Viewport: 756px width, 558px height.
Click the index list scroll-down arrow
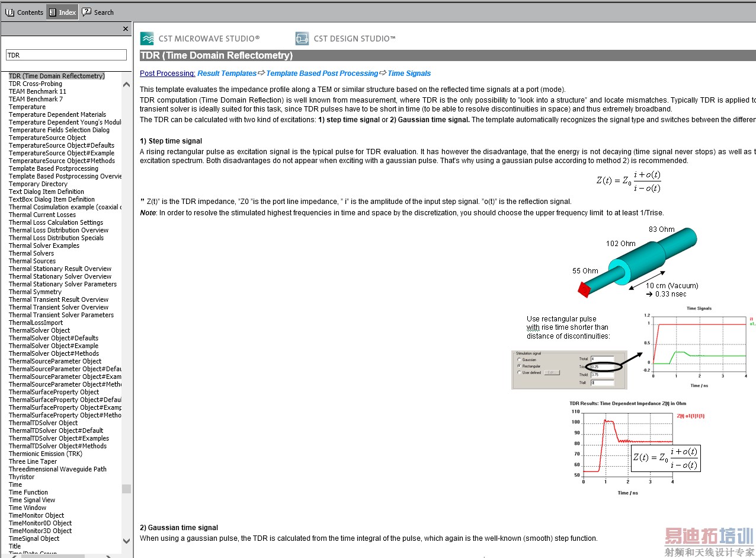click(x=126, y=541)
